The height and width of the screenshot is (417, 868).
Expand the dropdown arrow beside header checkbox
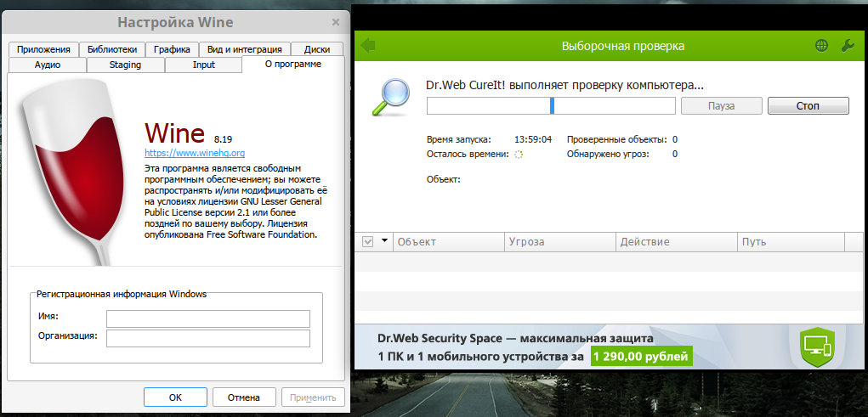[384, 241]
